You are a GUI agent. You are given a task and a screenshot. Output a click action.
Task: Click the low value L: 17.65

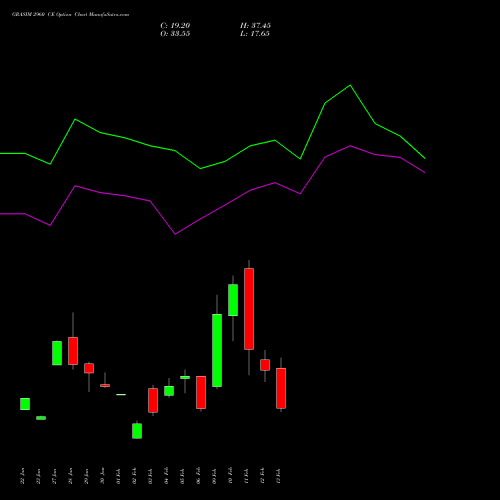point(255,34)
